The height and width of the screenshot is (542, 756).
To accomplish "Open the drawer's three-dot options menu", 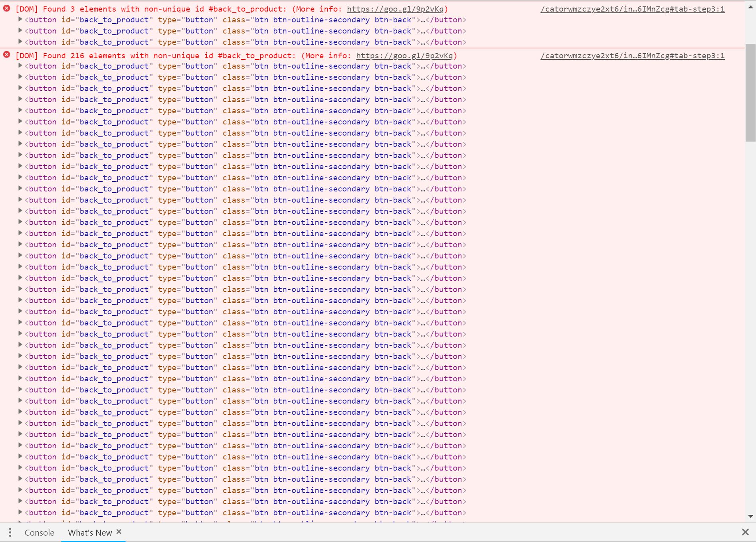I will click(10, 532).
